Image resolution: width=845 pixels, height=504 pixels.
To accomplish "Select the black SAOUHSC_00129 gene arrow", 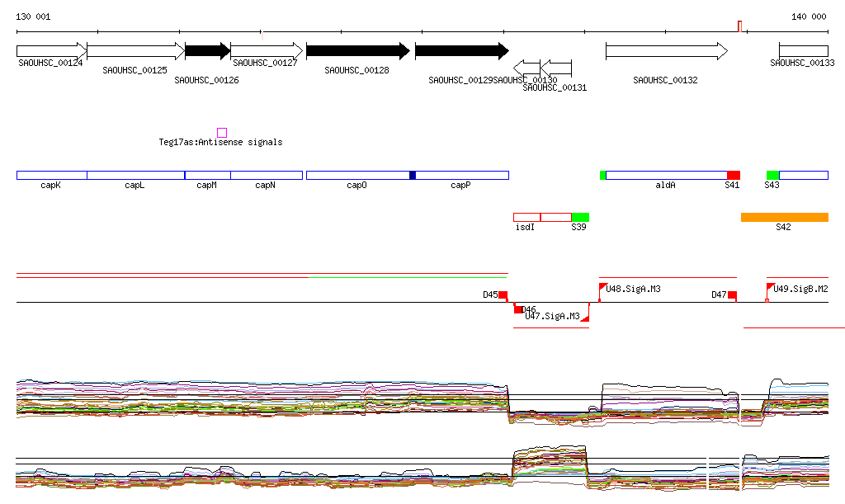I will pyautogui.click(x=462, y=51).
